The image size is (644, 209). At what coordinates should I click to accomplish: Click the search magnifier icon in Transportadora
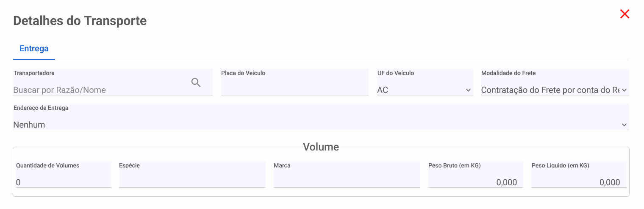click(196, 83)
